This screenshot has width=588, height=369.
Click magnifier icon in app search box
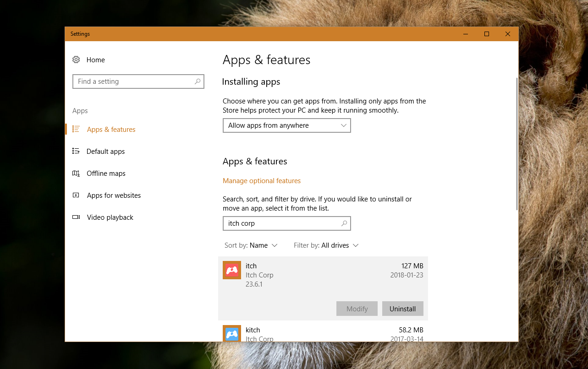344,223
